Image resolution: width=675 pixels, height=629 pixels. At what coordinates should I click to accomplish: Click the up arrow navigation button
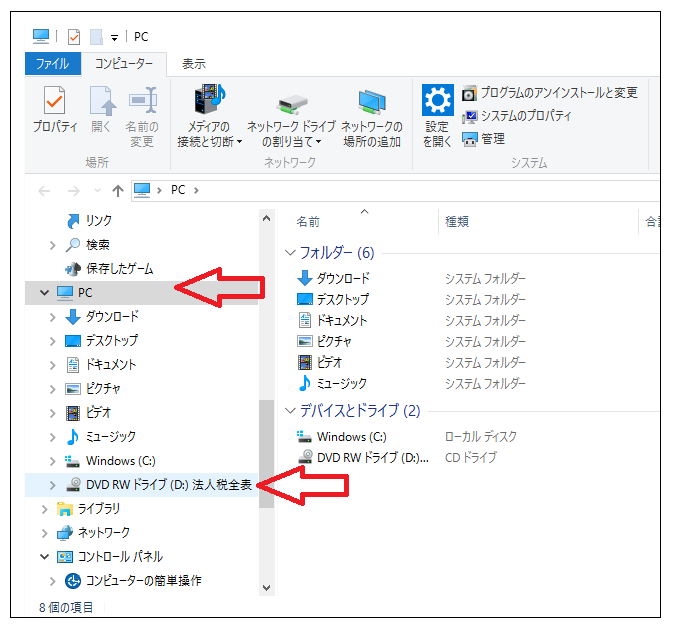click(118, 190)
